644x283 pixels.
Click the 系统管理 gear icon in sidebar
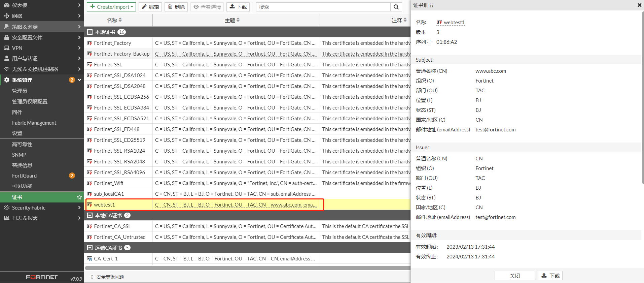[x=6, y=80]
